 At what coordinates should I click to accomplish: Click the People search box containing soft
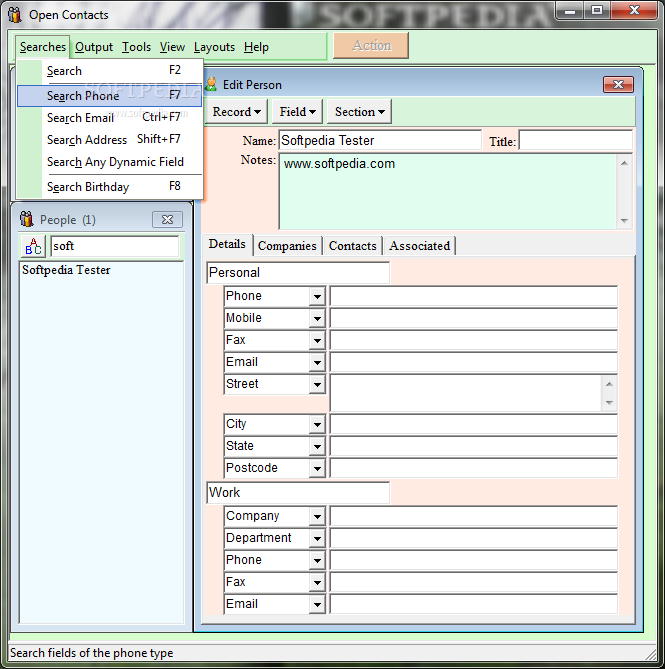point(115,246)
